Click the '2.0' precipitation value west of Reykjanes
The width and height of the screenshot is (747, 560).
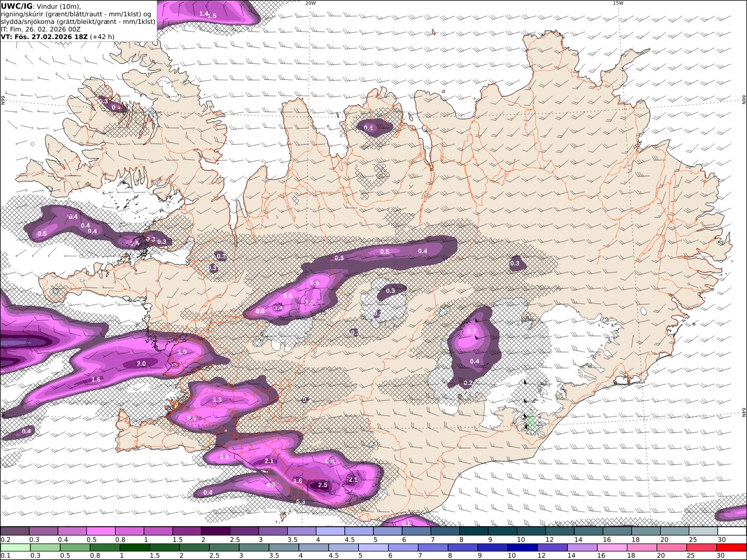[x=141, y=363]
